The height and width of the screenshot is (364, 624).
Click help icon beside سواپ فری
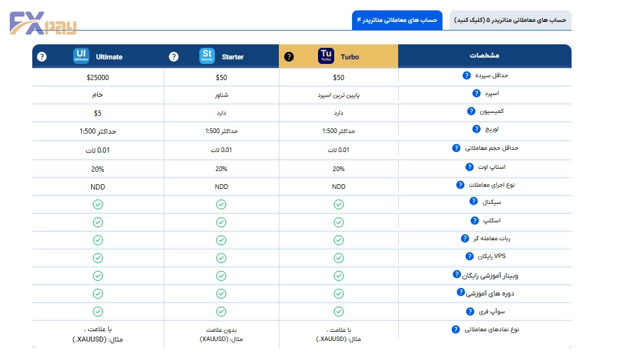(x=470, y=312)
